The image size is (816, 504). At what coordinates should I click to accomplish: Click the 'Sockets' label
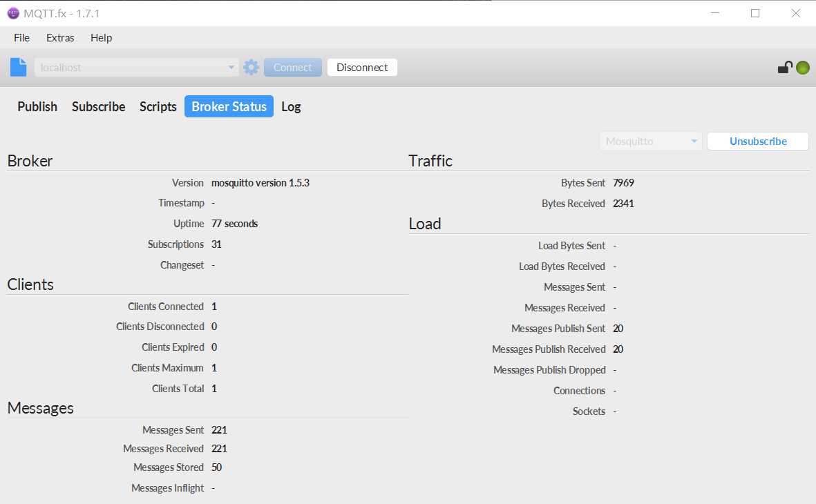pyautogui.click(x=589, y=412)
